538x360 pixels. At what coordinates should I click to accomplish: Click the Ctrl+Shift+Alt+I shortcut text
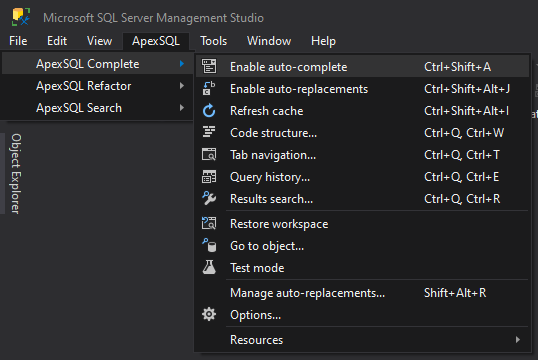467,111
